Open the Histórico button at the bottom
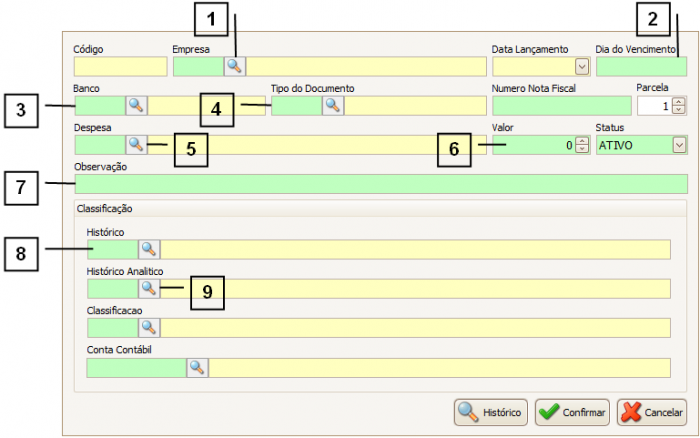 [491, 412]
